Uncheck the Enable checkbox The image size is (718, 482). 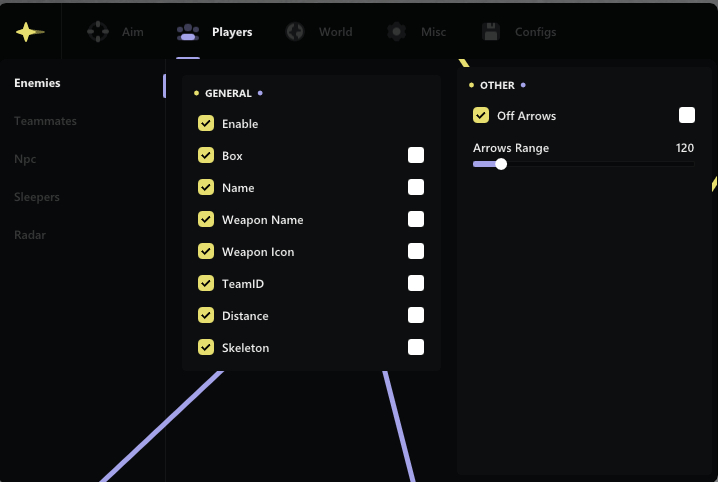206,123
